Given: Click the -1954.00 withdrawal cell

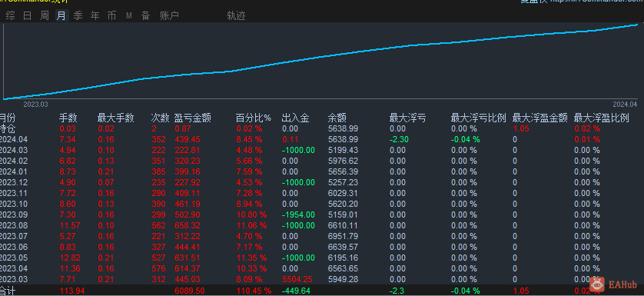Looking at the screenshot, I should tap(298, 215).
